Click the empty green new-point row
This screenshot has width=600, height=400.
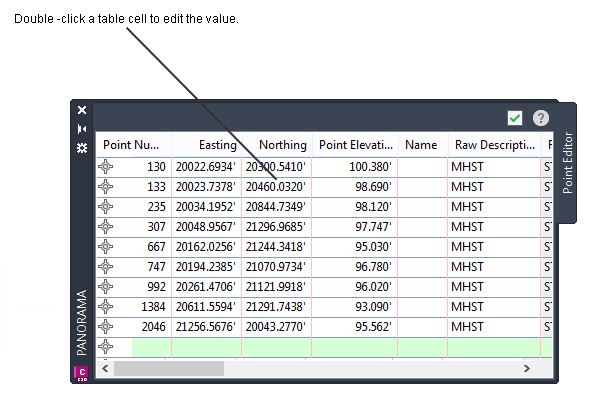coord(342,347)
